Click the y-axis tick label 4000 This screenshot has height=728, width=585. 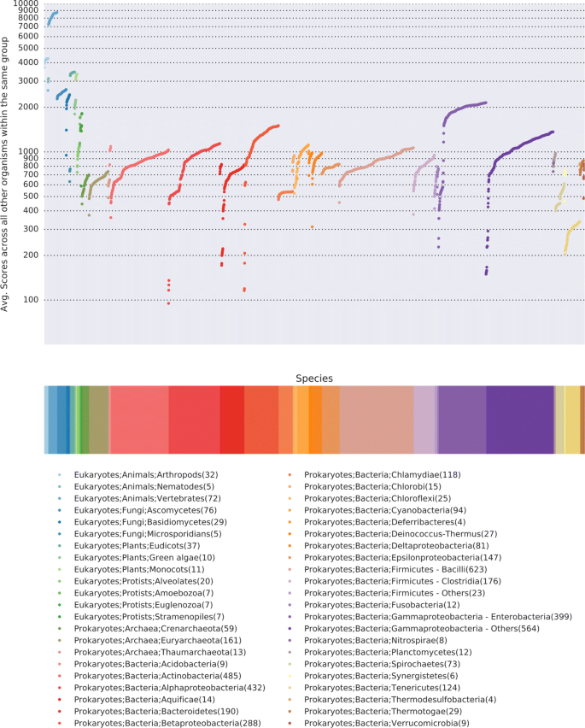(x=29, y=62)
